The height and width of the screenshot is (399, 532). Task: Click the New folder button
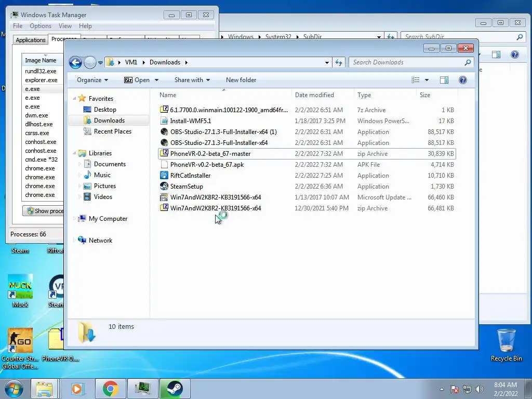pyautogui.click(x=241, y=80)
